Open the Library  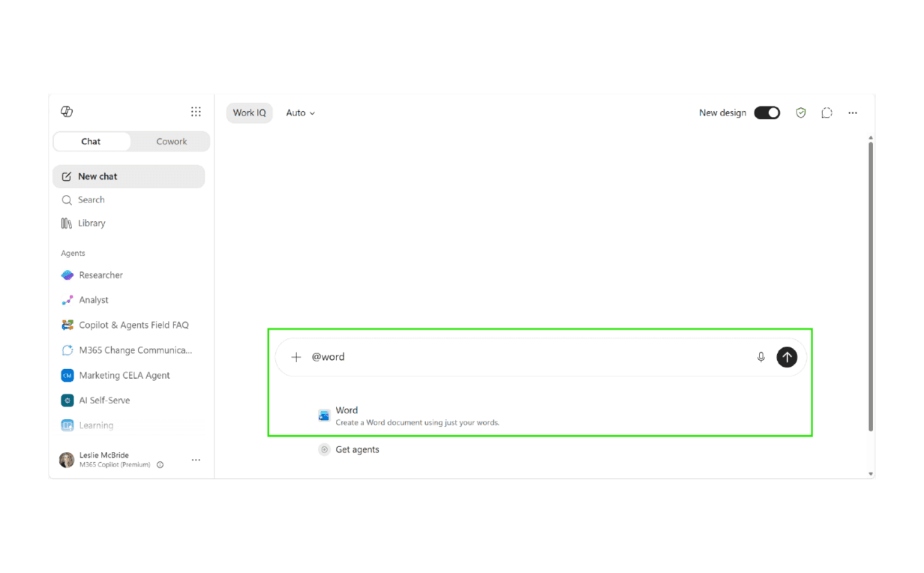point(128,223)
